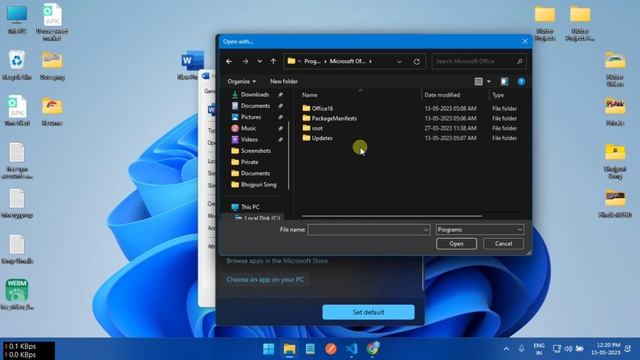Open recent locations dropdown arrow
The height and width of the screenshot is (360, 640).
coord(260,61)
